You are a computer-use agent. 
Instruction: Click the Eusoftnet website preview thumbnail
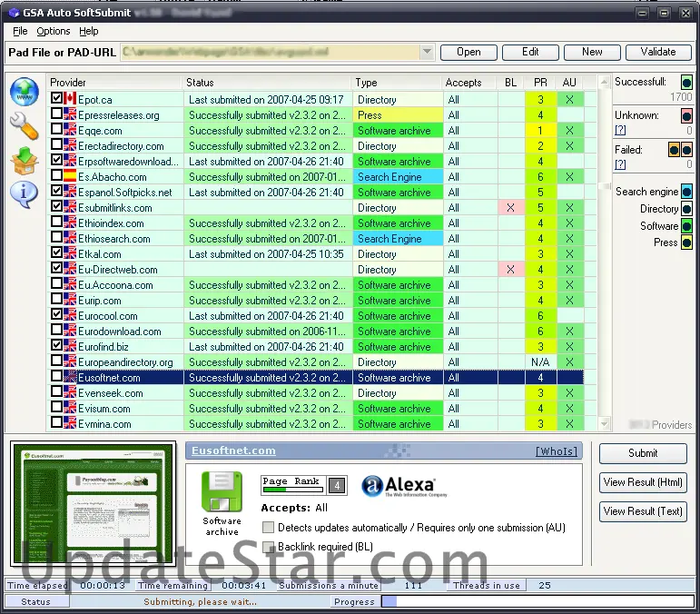coord(94,504)
